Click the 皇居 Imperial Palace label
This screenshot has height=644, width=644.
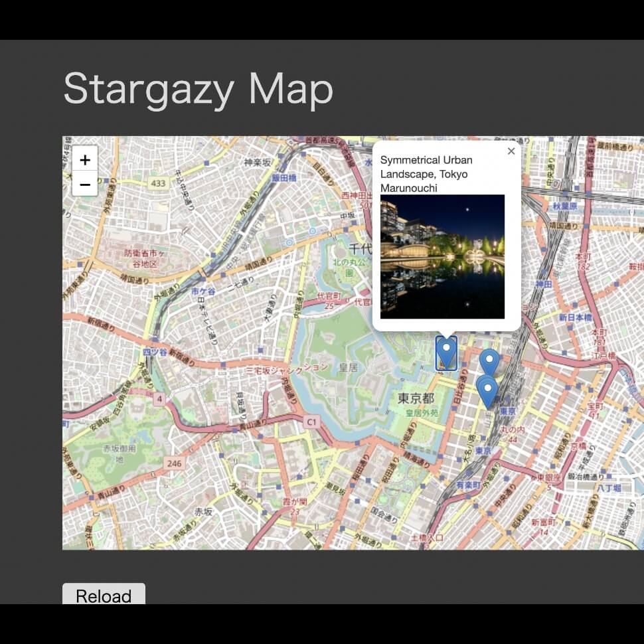(x=349, y=367)
